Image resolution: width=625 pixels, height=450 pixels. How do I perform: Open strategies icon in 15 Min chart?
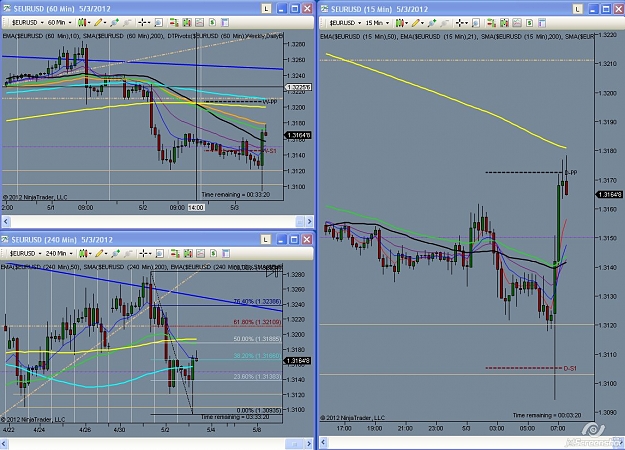click(x=529, y=23)
